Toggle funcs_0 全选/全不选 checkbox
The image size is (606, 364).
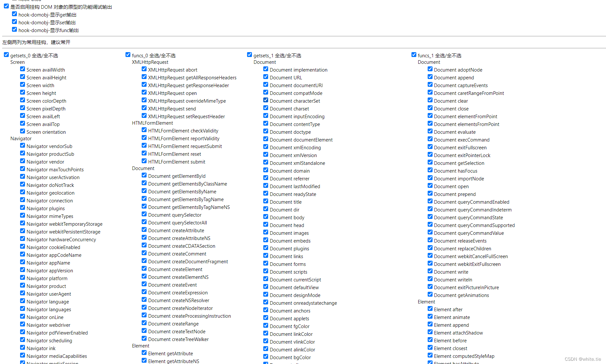pyautogui.click(x=128, y=54)
